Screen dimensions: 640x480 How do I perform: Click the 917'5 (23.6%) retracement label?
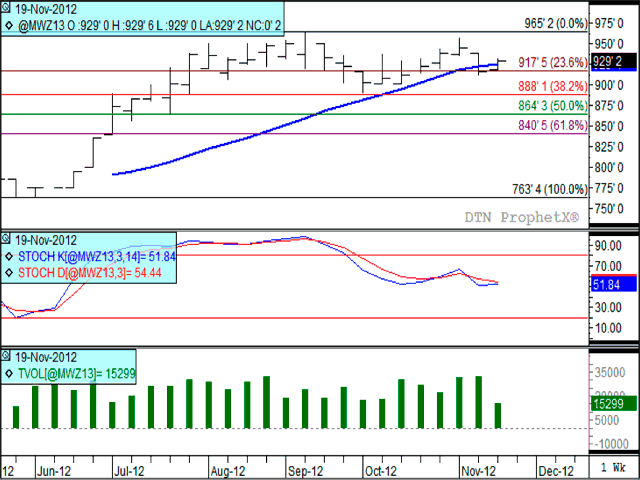pyautogui.click(x=553, y=62)
